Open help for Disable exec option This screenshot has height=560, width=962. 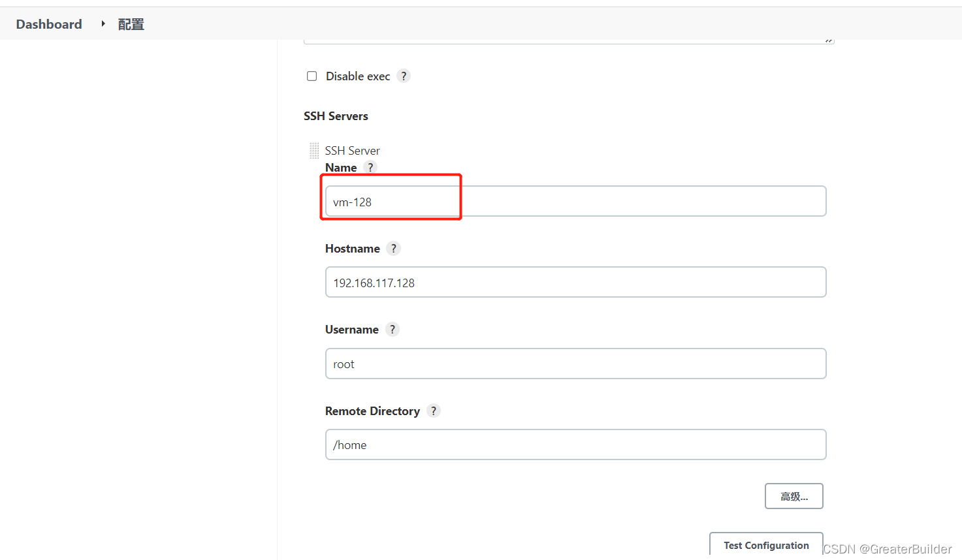pyautogui.click(x=404, y=76)
